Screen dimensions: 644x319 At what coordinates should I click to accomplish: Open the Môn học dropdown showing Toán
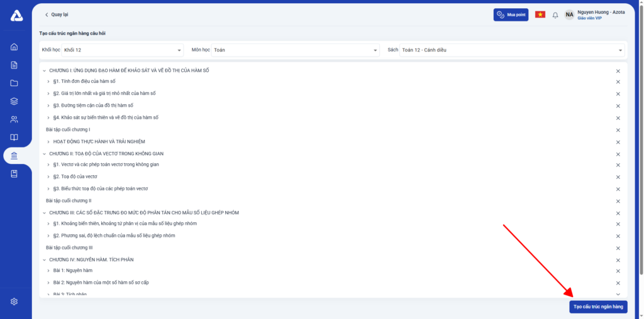click(296, 50)
